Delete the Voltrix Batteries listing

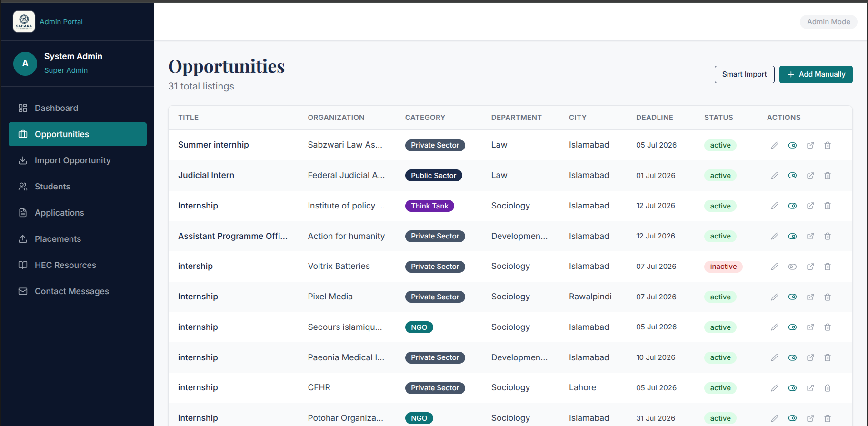point(828,267)
